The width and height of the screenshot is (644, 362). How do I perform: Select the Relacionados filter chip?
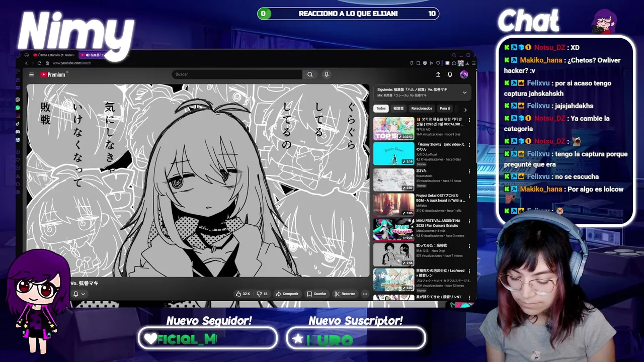[x=422, y=109]
